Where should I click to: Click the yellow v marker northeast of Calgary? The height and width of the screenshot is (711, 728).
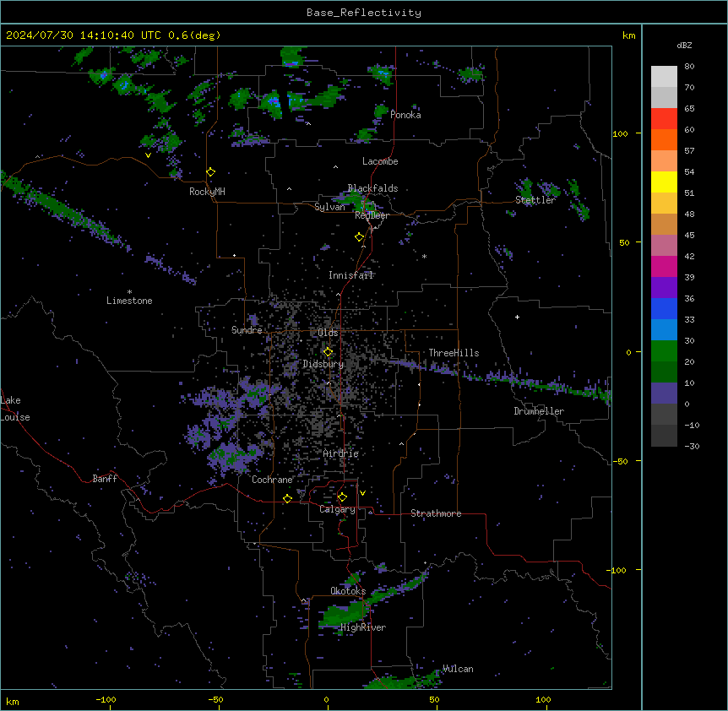(362, 493)
